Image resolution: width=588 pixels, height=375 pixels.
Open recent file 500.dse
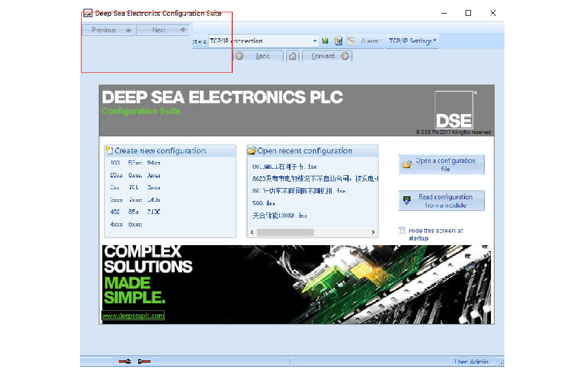pyautogui.click(x=264, y=203)
